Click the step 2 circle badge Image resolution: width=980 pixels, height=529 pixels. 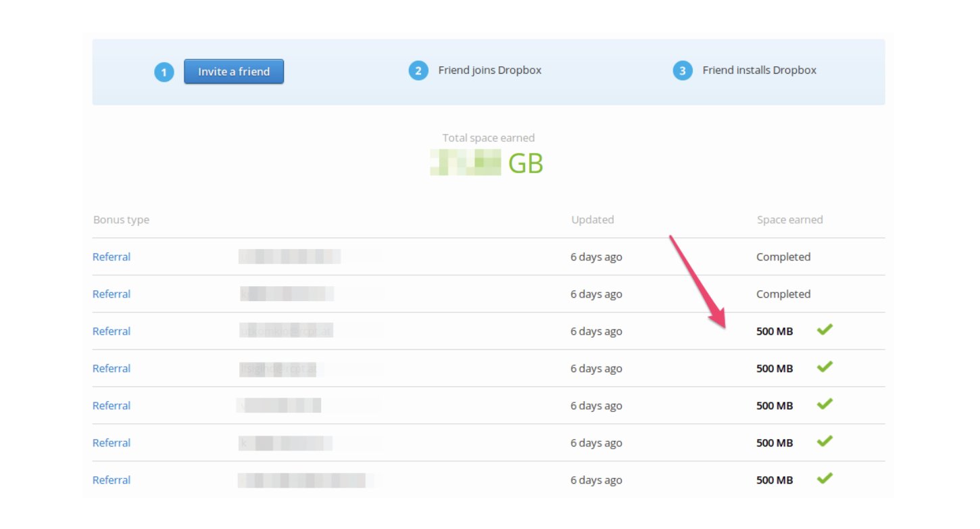point(418,70)
